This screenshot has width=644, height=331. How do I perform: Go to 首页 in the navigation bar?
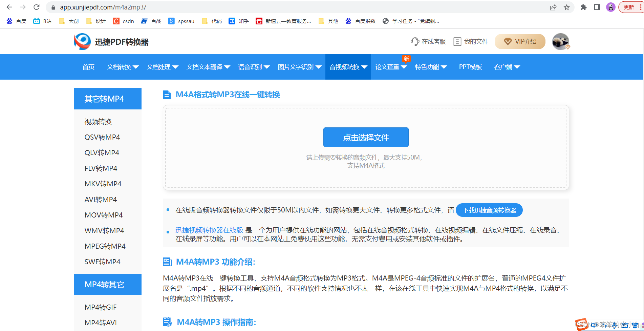click(88, 67)
